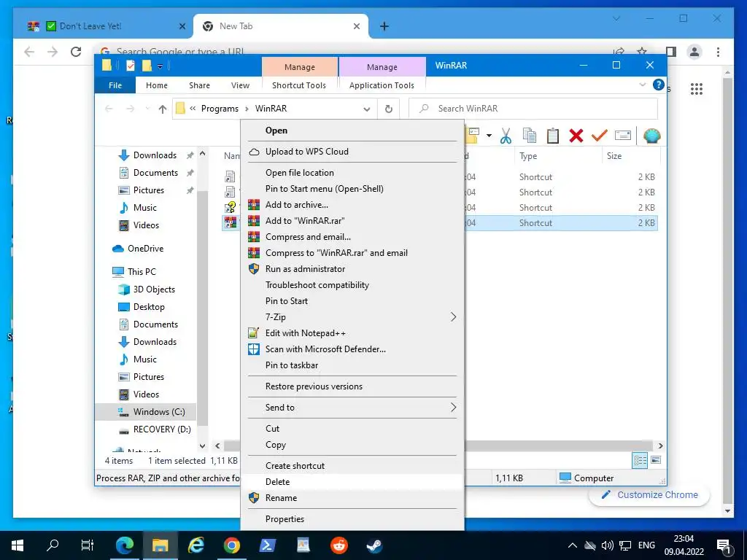The image size is (747, 560).
Task: Open dropdown arrow next to new-folder toolbar icon
Action: pos(489,136)
